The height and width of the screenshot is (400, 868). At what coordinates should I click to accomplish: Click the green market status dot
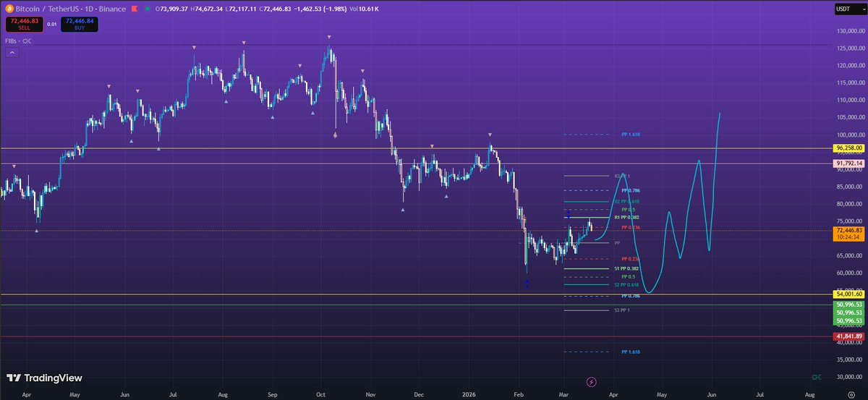pos(149,9)
